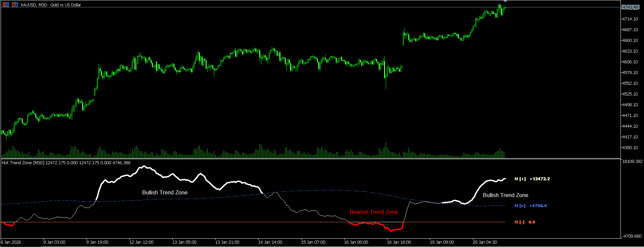The image size is (644, 247).
Task: Click the red M [-] 0.0 label
Action: pos(525,222)
